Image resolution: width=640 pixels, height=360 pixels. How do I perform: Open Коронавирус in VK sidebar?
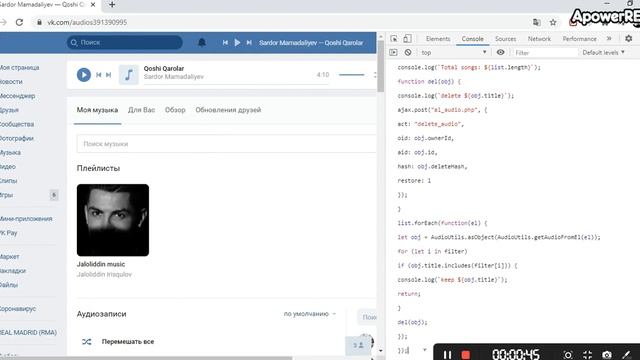click(18, 309)
